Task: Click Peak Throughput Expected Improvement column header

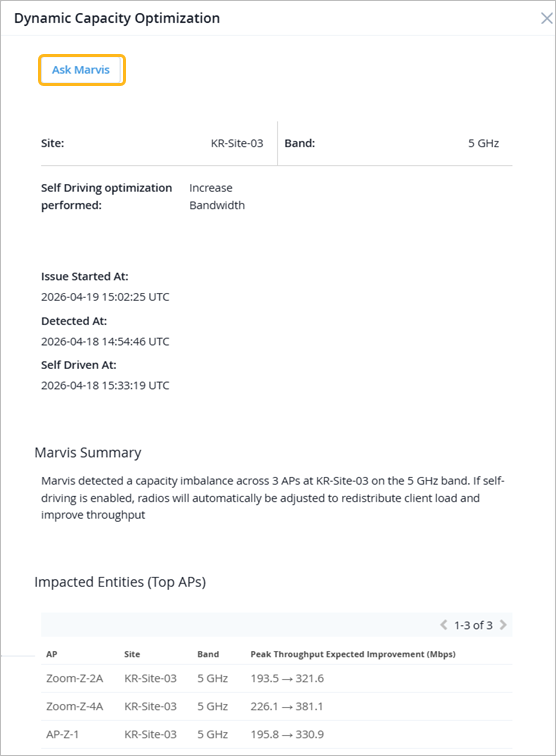Action: [x=353, y=654]
